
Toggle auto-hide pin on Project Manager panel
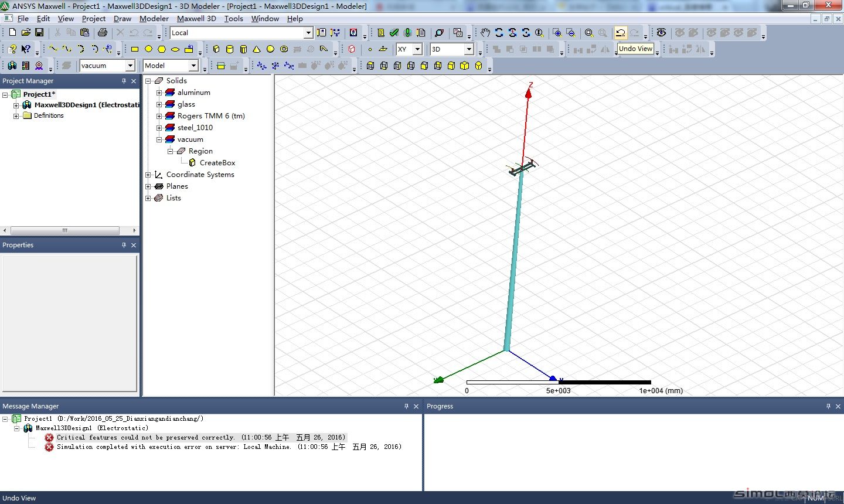(x=124, y=81)
